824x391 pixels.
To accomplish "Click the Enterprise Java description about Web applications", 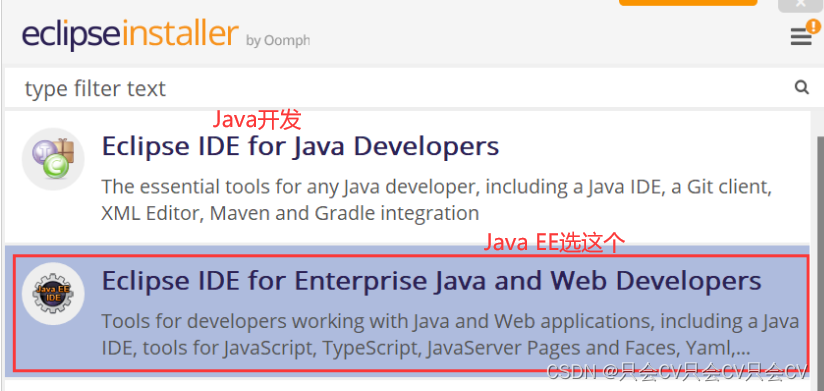I will point(450,334).
